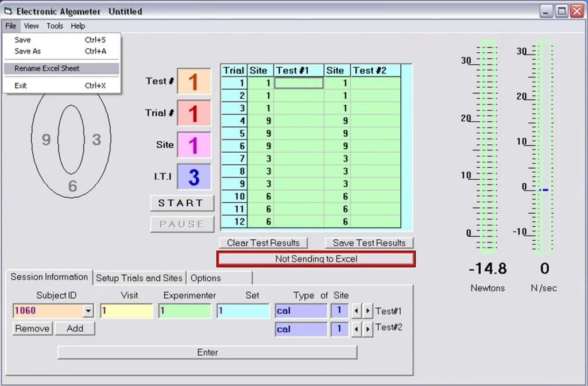Select trial row number 12

(234, 222)
